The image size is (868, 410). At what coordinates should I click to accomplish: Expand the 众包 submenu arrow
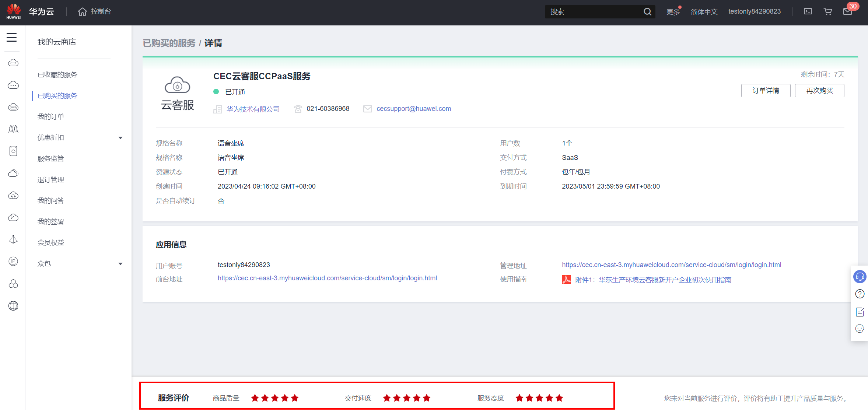coord(120,264)
